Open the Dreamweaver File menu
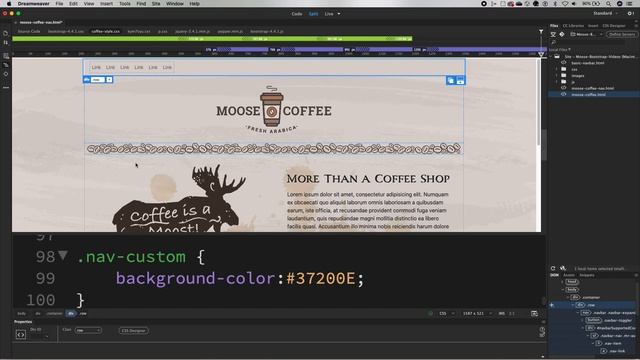Viewport: 640px width, 360px height. point(59,4)
